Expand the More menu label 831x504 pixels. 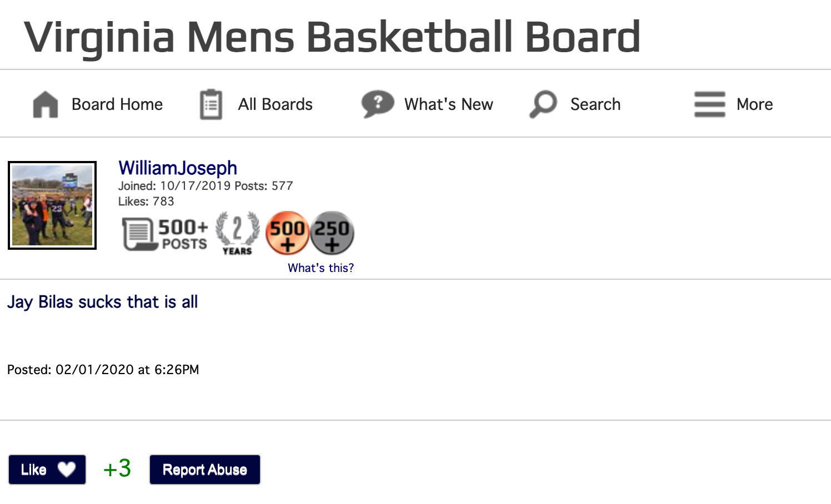click(x=754, y=104)
